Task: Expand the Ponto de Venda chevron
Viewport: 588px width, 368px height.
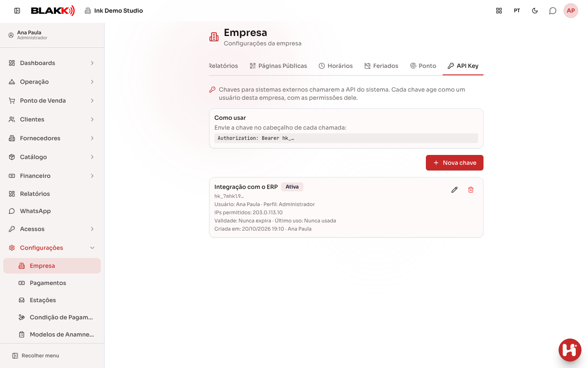Action: [x=92, y=101]
